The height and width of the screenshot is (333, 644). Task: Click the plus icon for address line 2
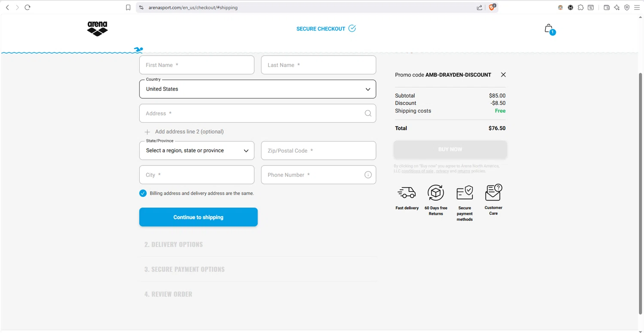pyautogui.click(x=147, y=132)
